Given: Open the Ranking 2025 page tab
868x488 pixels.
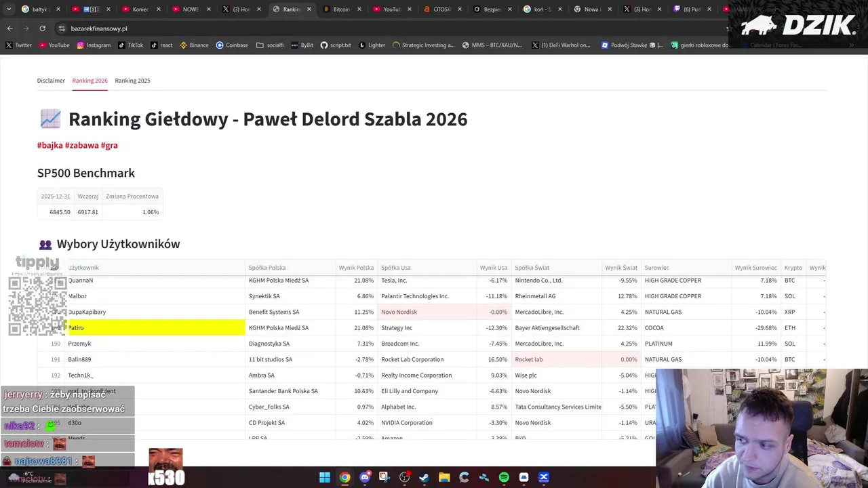Looking at the screenshot, I should pos(132,81).
